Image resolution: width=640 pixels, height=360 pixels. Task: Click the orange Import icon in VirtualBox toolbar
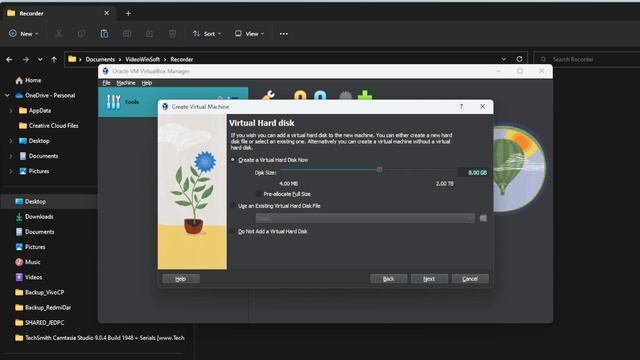tap(300, 96)
